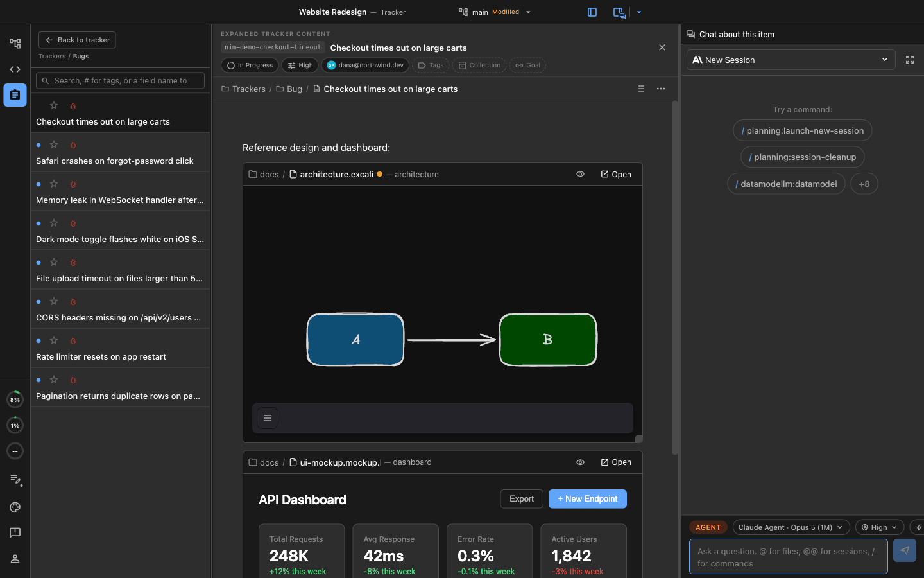The image size is (924, 578).
Task: Open the user account icon
Action: (x=15, y=559)
